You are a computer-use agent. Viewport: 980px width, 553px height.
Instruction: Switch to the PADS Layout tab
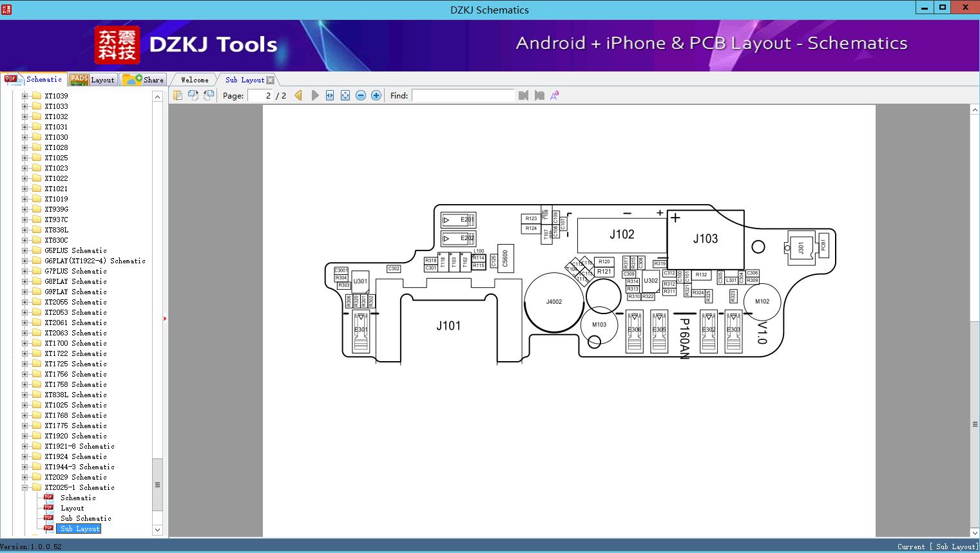coord(93,80)
